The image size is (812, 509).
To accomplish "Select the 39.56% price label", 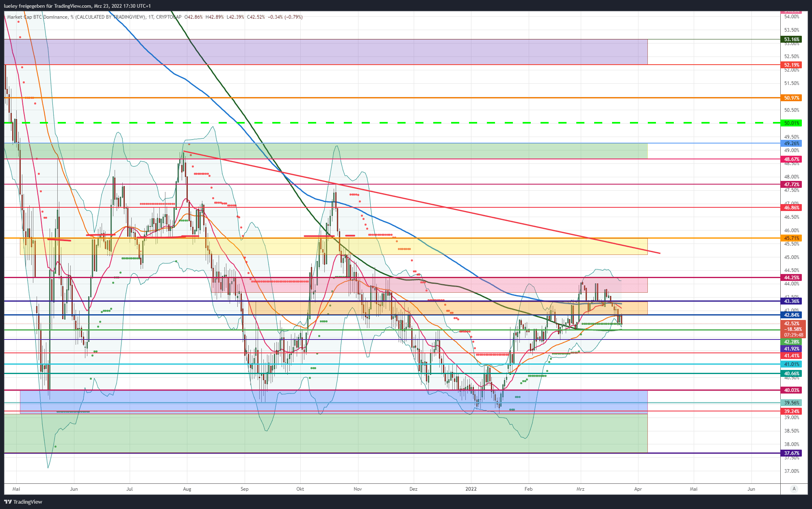I will [x=791, y=403].
